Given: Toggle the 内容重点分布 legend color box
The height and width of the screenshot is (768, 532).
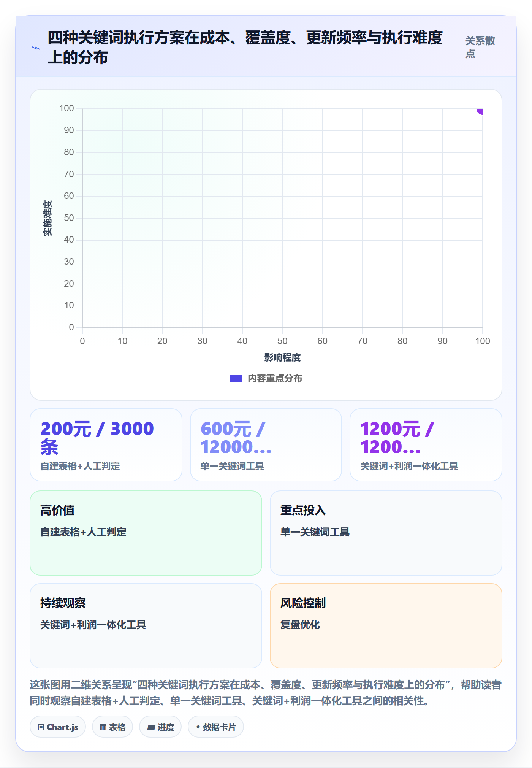Looking at the screenshot, I should point(236,379).
